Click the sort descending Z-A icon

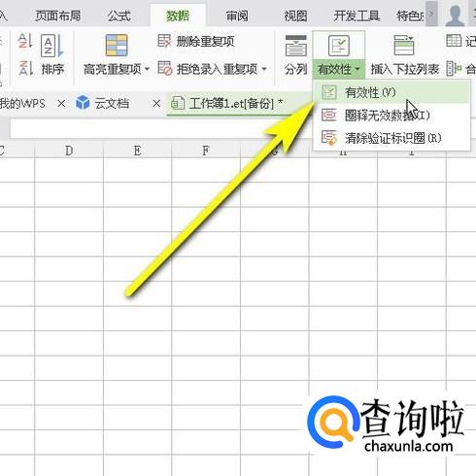click(x=25, y=68)
